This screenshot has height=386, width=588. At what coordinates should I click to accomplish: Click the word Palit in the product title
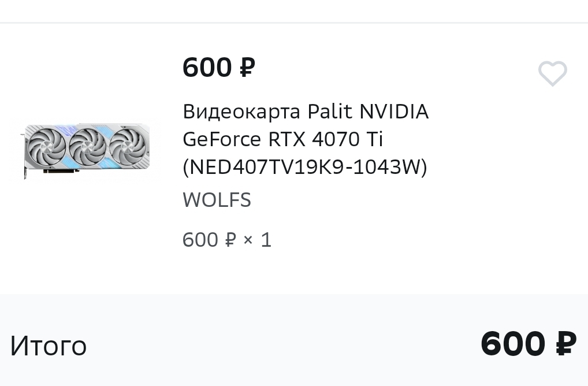pyautogui.click(x=330, y=112)
